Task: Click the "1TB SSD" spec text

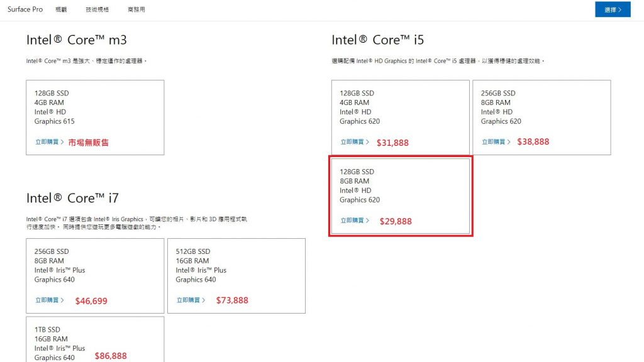Action: (x=47, y=329)
